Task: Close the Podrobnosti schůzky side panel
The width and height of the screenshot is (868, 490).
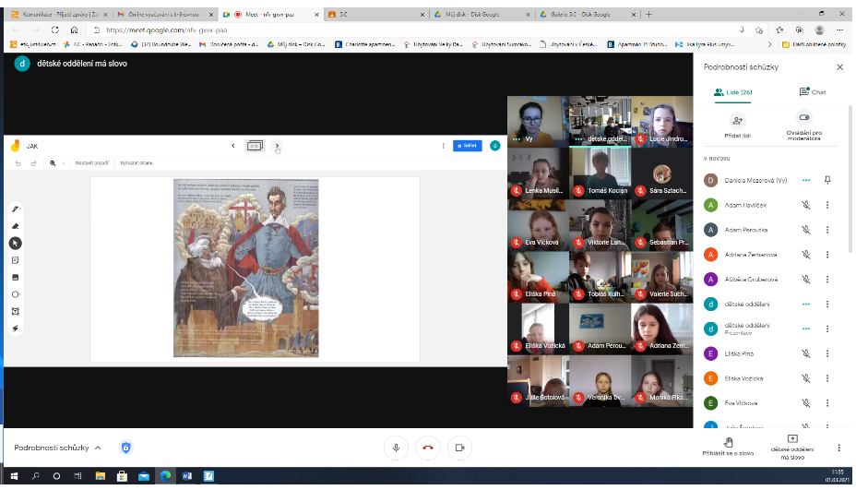Action: point(839,67)
